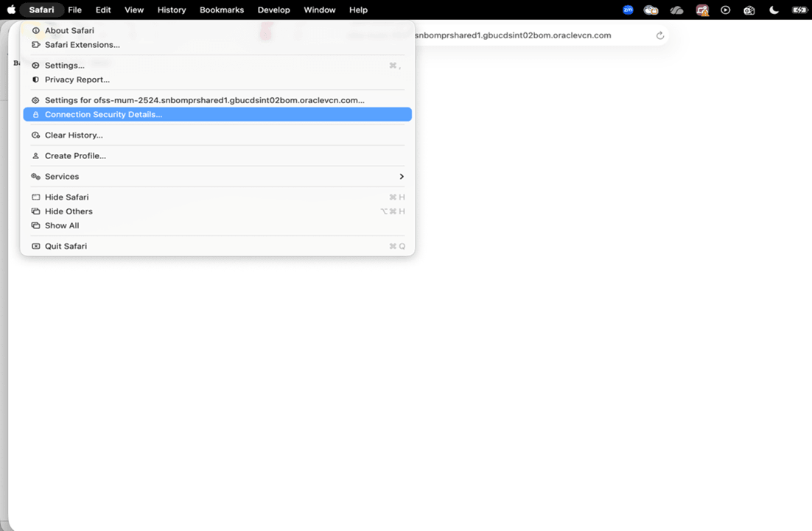Open the Bookmarks menu

pyautogui.click(x=222, y=10)
